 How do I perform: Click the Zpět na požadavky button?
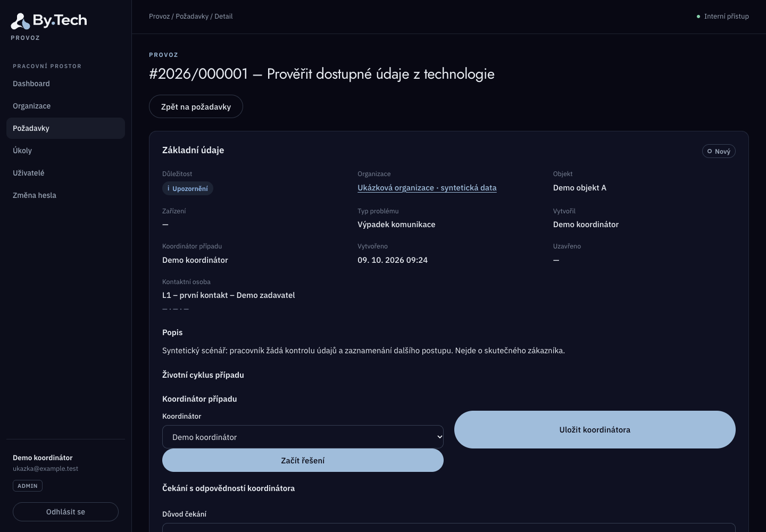(x=196, y=106)
